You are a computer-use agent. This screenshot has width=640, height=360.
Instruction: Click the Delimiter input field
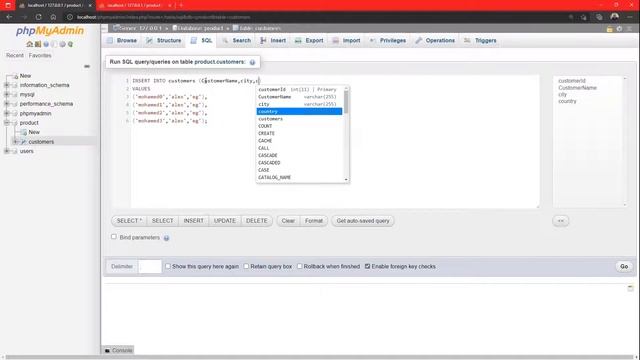[x=150, y=267]
